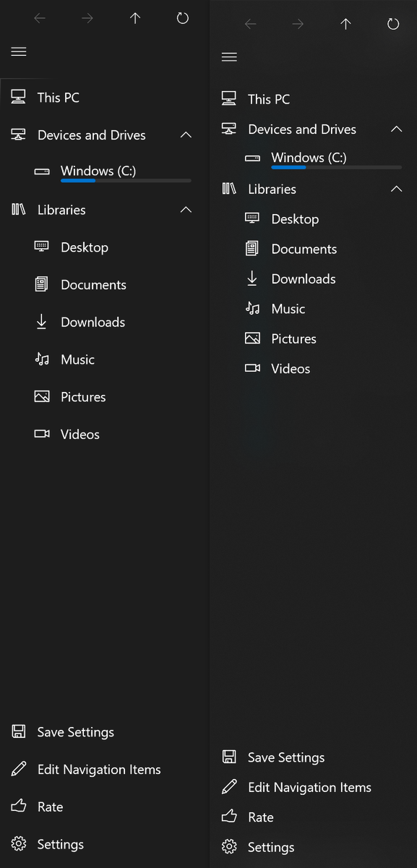Click the Music note icon in the left panel
The height and width of the screenshot is (868, 417).
click(x=42, y=359)
